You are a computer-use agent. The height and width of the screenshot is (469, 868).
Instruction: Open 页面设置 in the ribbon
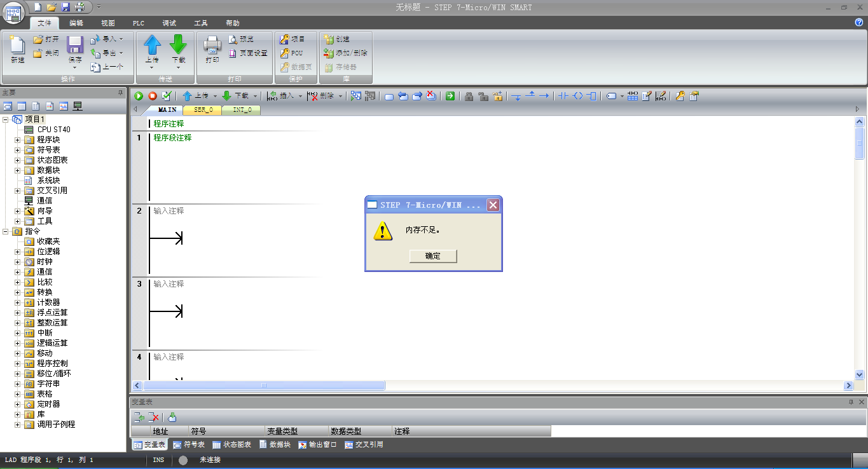pyautogui.click(x=248, y=53)
